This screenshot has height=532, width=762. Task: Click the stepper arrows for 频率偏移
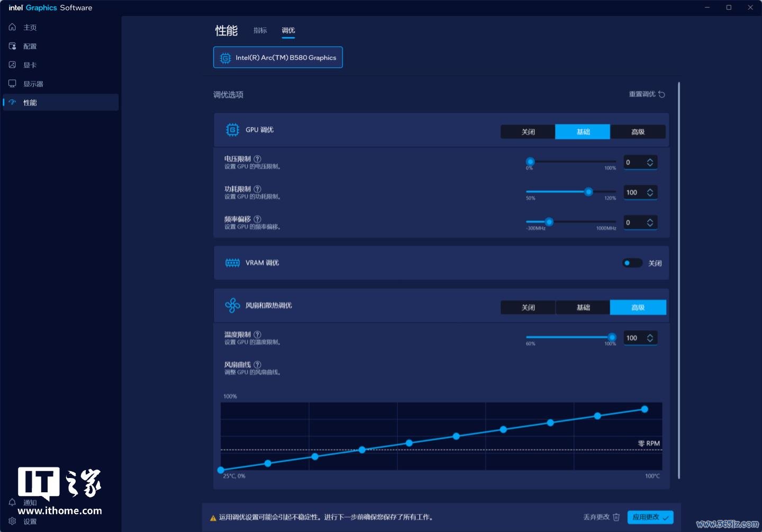(x=650, y=222)
